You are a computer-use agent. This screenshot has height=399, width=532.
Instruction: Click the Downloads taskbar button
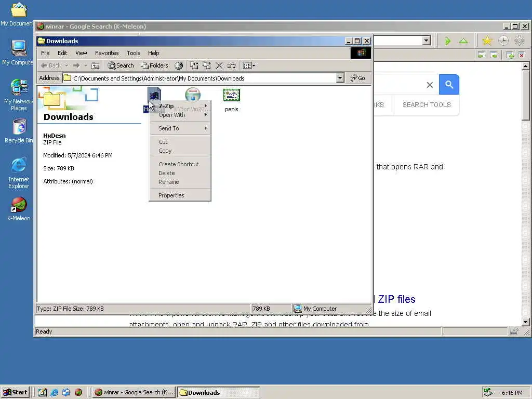[218, 393]
